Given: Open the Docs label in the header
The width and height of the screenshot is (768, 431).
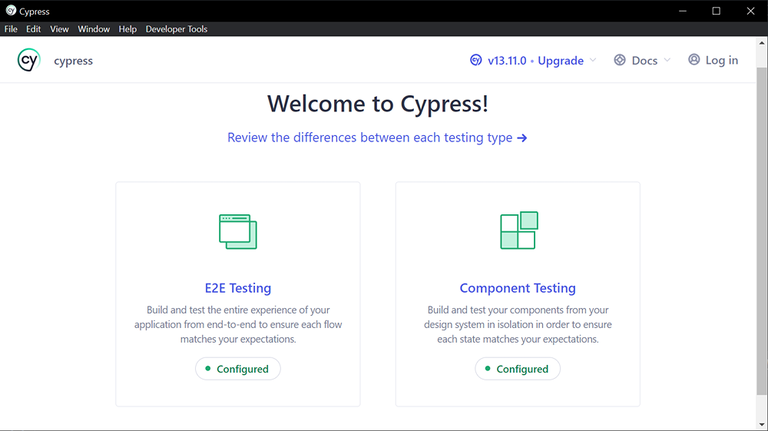Looking at the screenshot, I should click(x=644, y=61).
